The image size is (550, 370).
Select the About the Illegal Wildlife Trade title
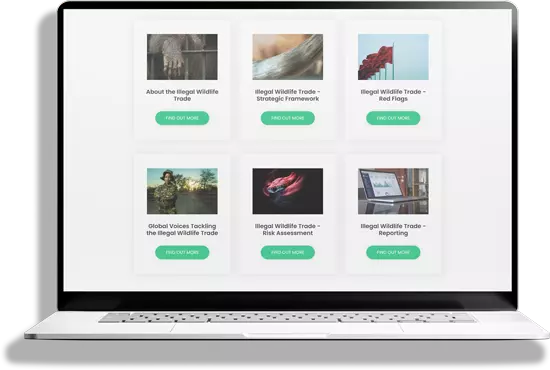coord(182,95)
